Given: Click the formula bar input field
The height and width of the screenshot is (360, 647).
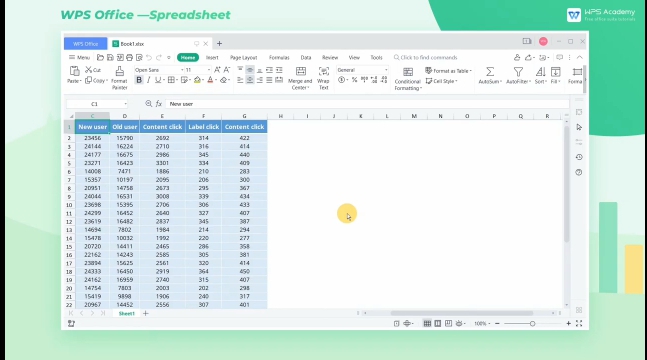Looking at the screenshot, I should (x=367, y=104).
